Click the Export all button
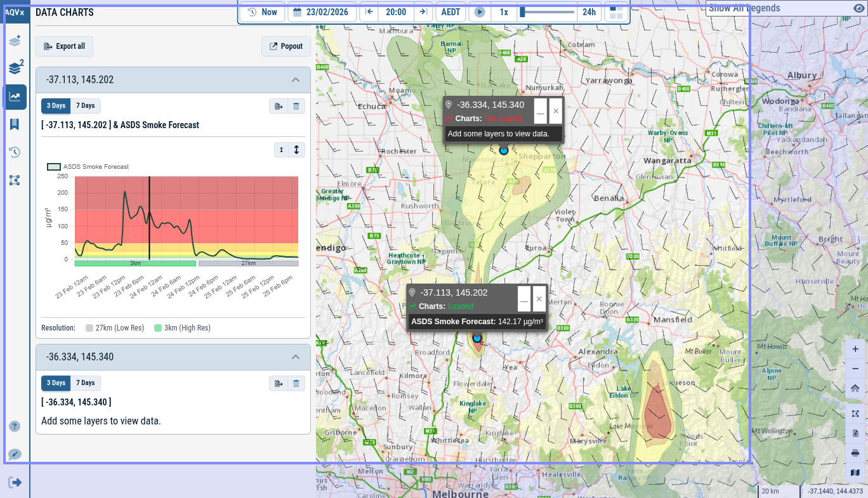The width and height of the screenshot is (868, 498). point(64,46)
